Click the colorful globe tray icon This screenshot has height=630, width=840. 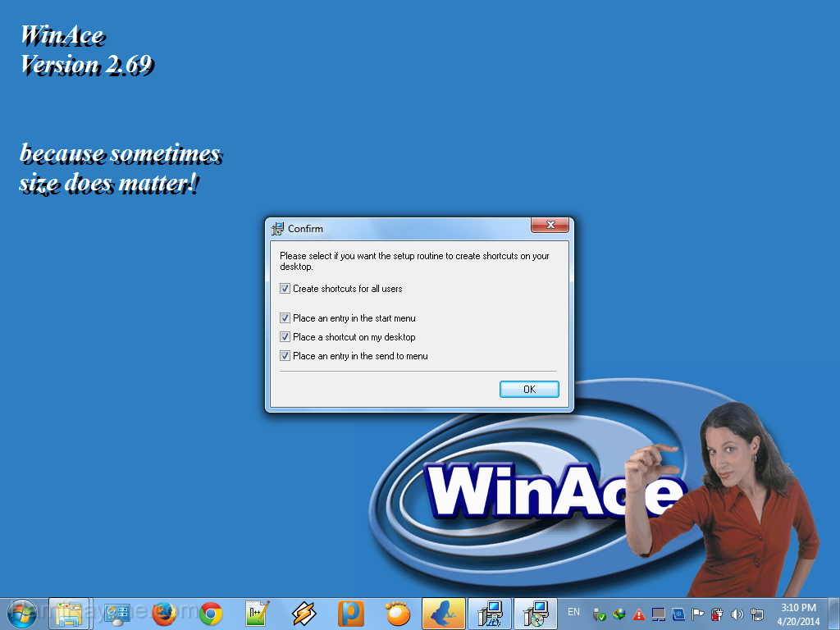619,614
